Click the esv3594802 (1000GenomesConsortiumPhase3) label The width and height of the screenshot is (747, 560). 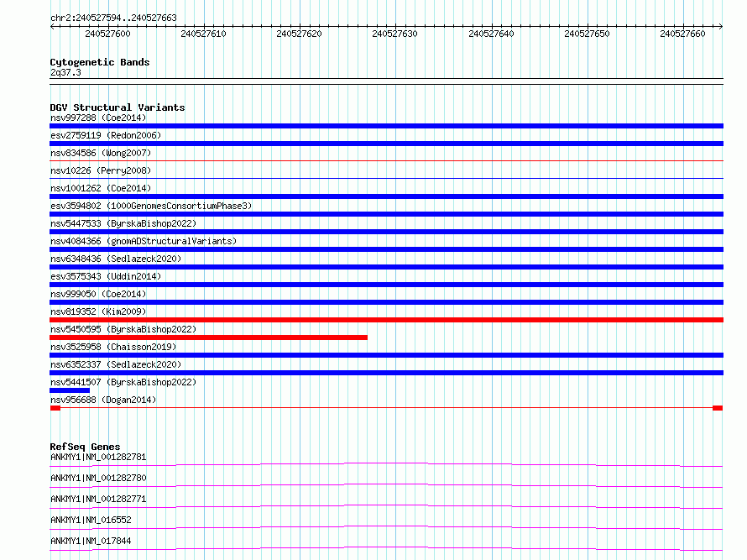[x=150, y=206]
